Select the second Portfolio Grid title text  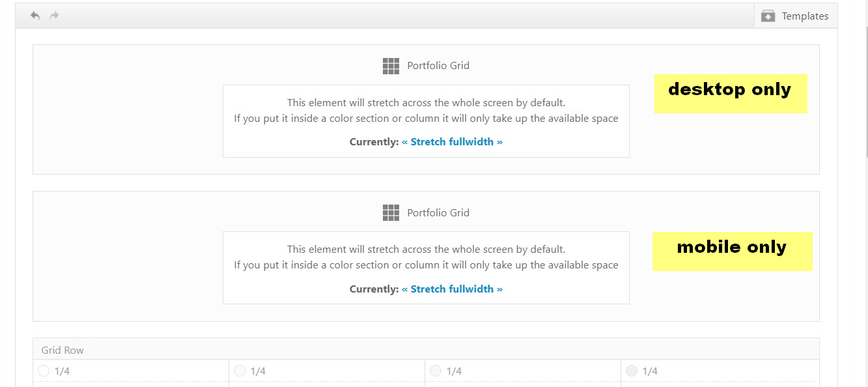438,213
